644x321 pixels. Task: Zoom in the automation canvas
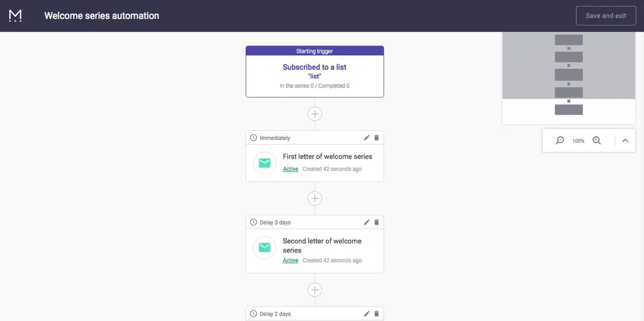pos(597,140)
